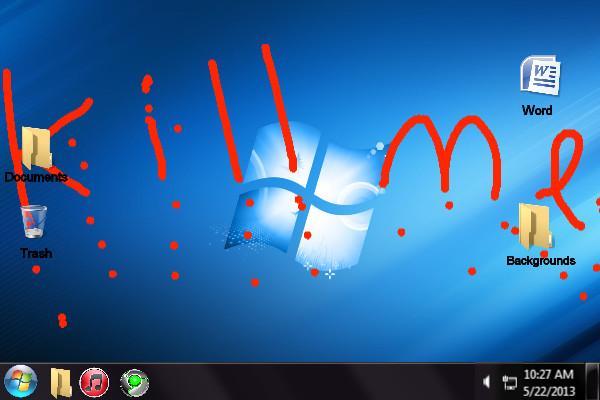Click the 5/22/2013 date
600x400 pixels.
[549, 391]
